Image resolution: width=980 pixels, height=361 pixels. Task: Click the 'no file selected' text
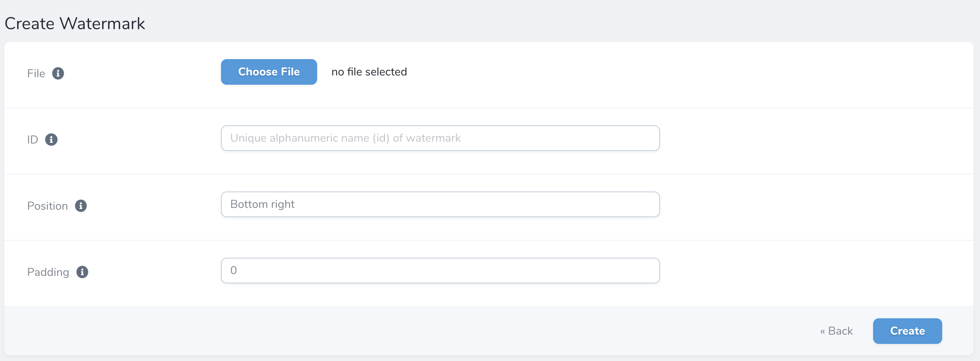pyautogui.click(x=369, y=72)
